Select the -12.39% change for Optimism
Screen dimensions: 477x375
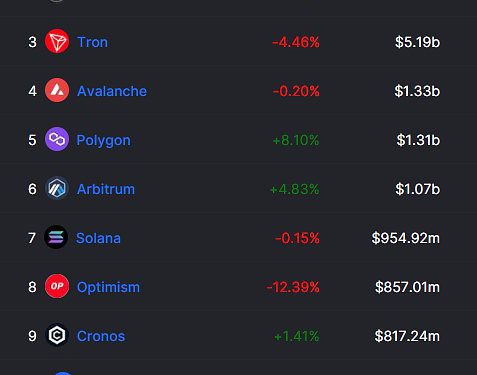293,287
